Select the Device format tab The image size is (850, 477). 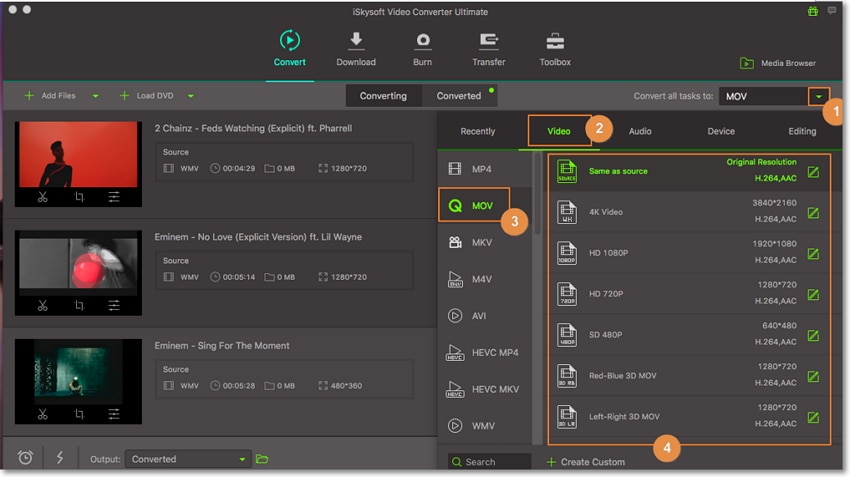tap(721, 131)
